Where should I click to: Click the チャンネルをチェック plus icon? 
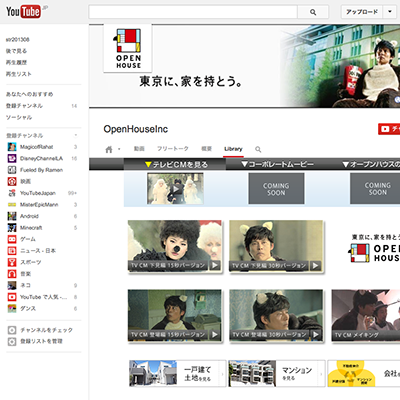point(12,330)
